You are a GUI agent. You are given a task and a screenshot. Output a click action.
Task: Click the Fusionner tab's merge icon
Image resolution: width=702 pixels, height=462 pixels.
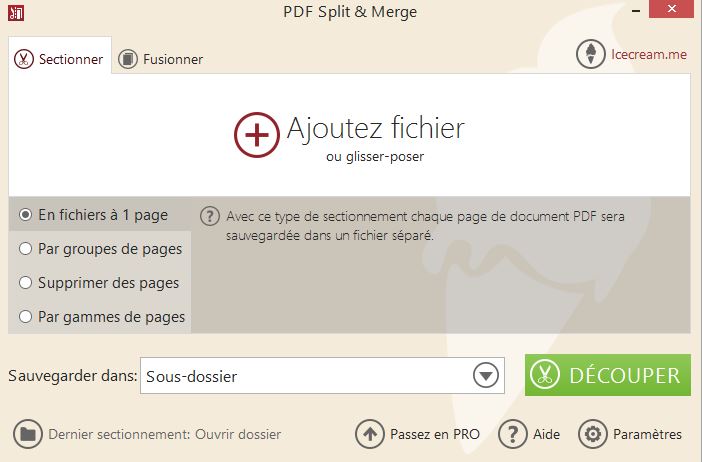(128, 59)
